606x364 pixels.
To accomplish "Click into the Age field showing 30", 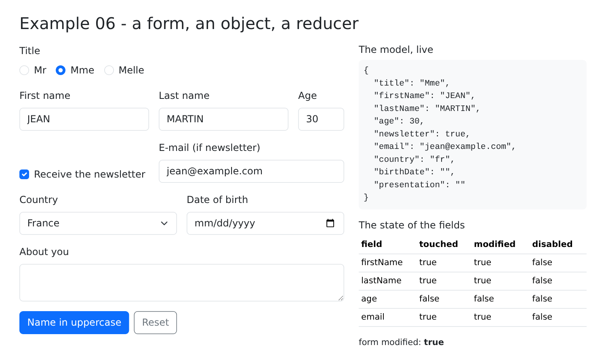I will point(321,119).
